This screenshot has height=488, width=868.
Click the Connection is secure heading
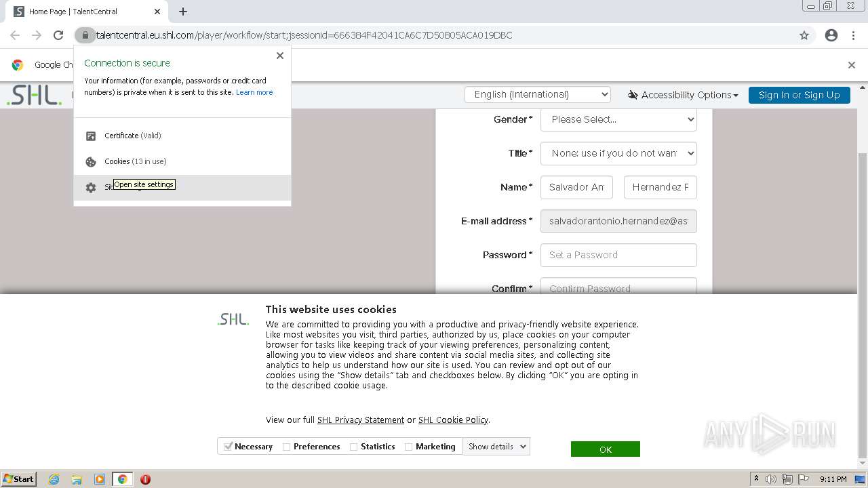(127, 63)
